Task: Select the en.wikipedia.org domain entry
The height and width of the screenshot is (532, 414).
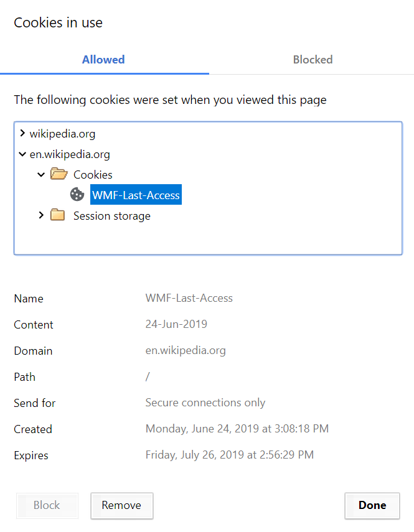Action: tap(70, 154)
